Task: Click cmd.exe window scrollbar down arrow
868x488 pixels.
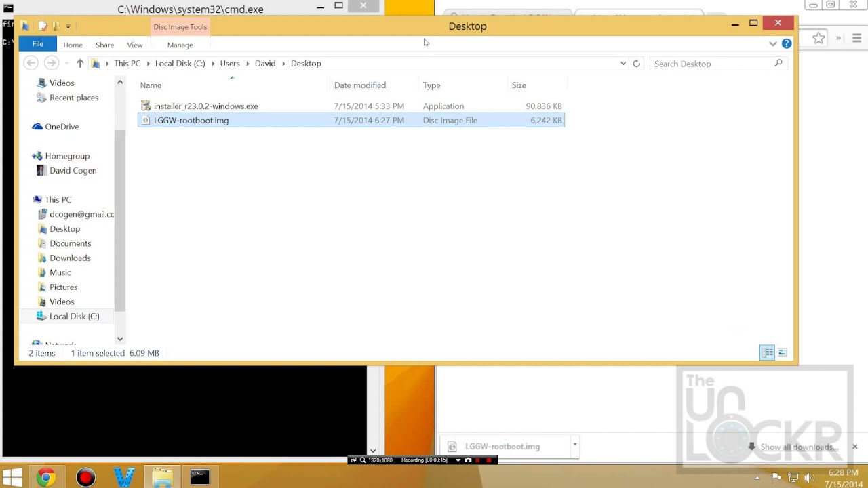Action: click(373, 451)
